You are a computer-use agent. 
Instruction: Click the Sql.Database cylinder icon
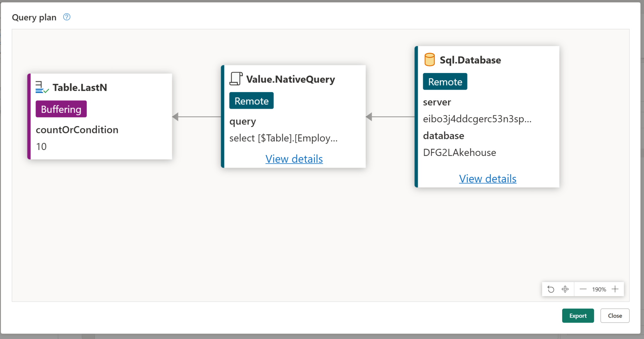pyautogui.click(x=429, y=60)
